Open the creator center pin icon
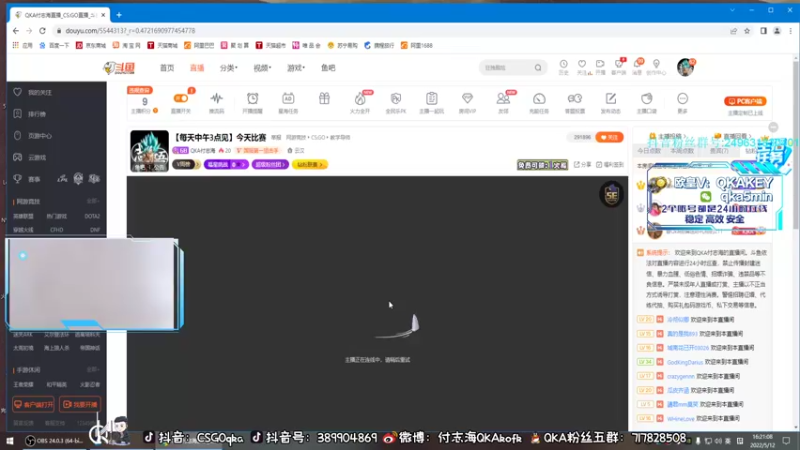This screenshot has height=450, width=800. [x=656, y=64]
